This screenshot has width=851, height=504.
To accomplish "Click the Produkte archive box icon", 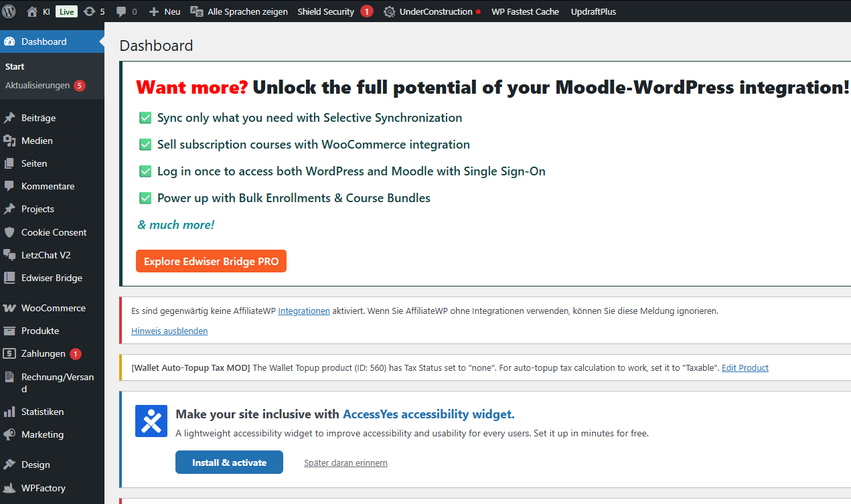I will pyautogui.click(x=9, y=331).
